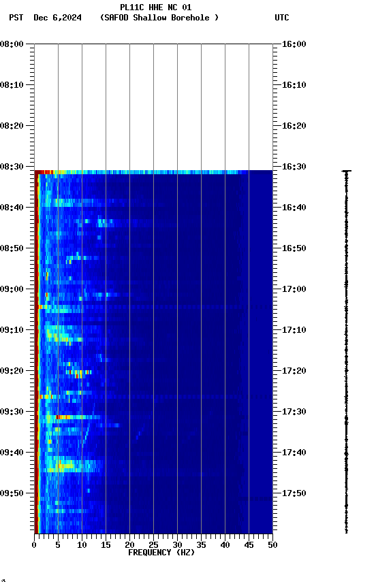This screenshot has height=588, width=376.
Task: Click the PST time label '09:30'
Action: (x=12, y=412)
